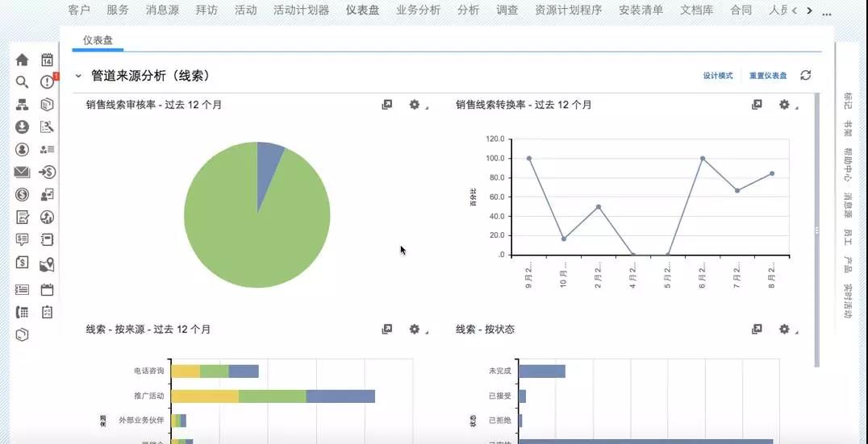Open the search magnifier icon in sidebar
This screenshot has height=444, width=868.
point(22,81)
